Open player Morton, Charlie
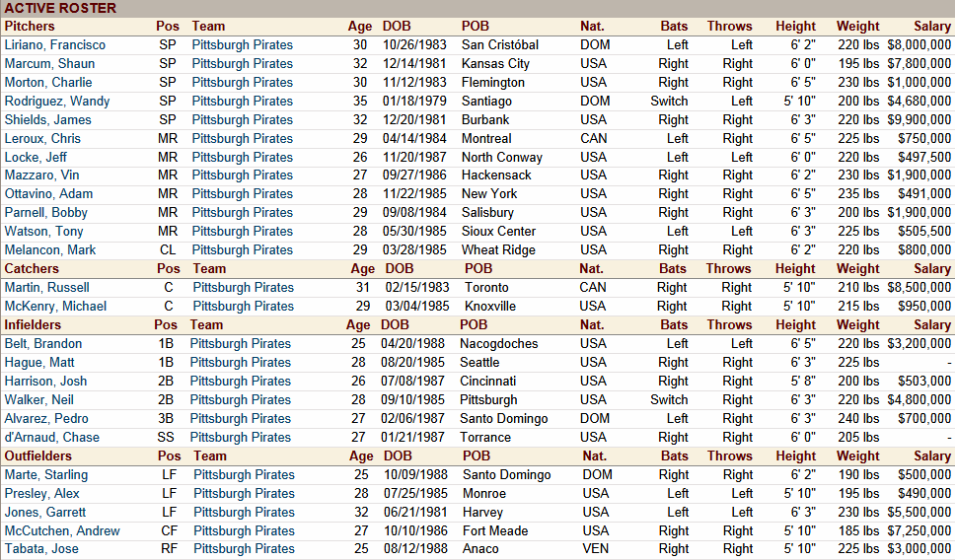Screen dimensions: 955x560 48,83
